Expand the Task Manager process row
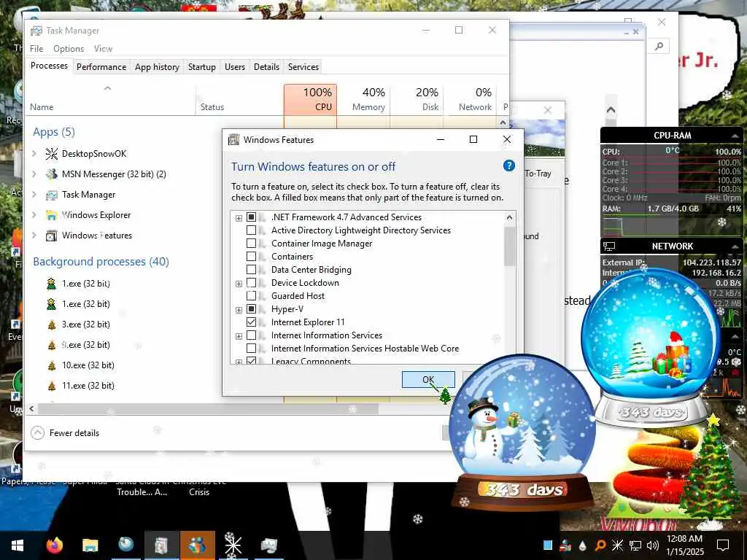This screenshot has width=747, height=560. (34, 194)
